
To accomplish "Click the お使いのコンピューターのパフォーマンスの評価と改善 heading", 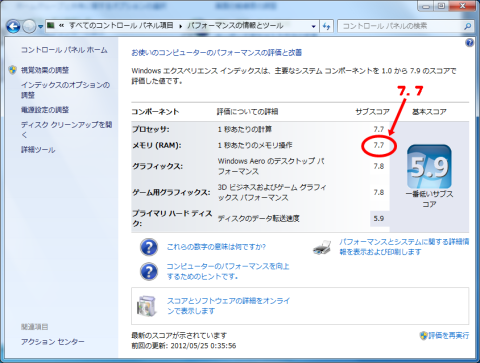I will [217, 53].
